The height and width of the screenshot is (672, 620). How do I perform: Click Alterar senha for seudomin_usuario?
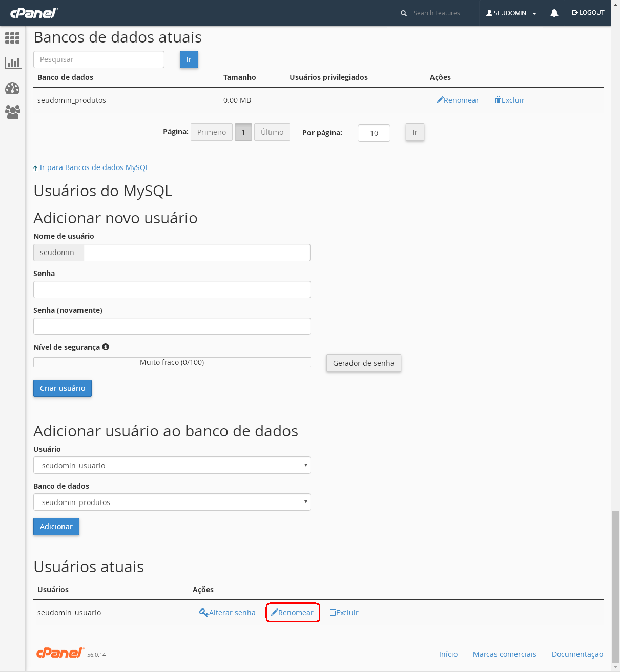tap(228, 613)
